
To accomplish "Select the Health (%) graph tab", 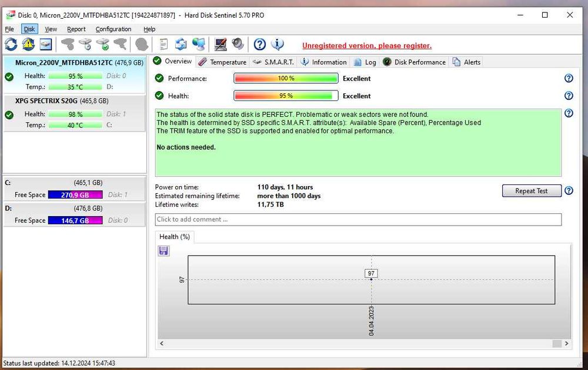I will pos(175,237).
